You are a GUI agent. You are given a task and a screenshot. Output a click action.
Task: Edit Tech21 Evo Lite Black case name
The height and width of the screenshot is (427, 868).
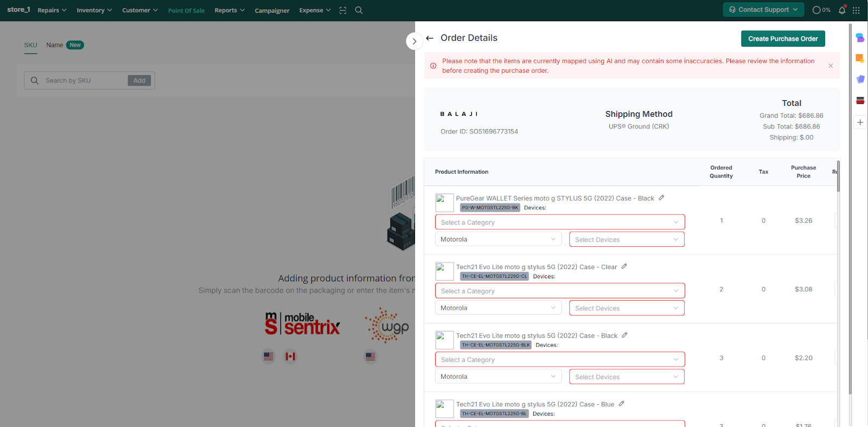pyautogui.click(x=624, y=335)
